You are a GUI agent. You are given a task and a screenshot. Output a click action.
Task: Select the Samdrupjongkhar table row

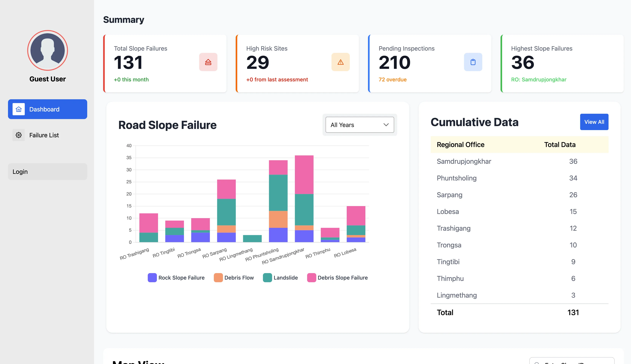(x=519, y=161)
